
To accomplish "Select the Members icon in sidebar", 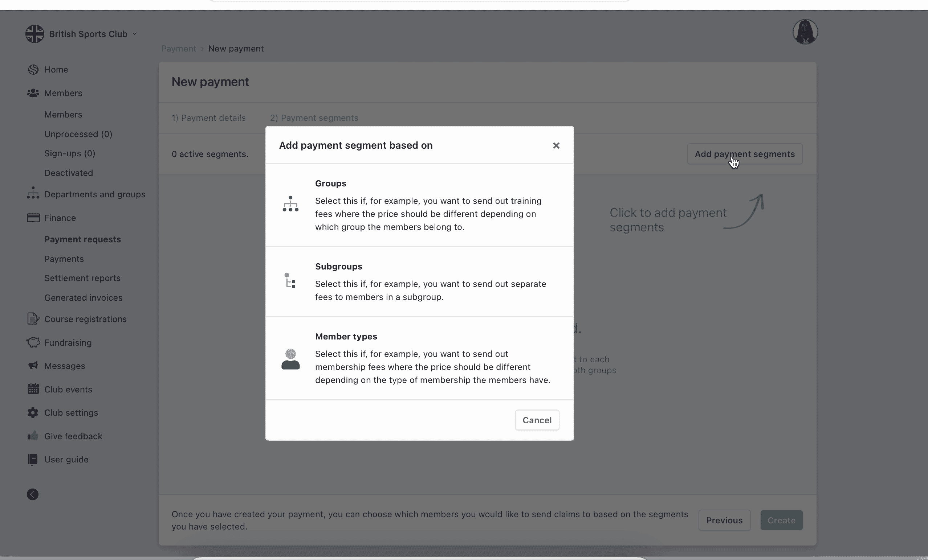I will click(33, 93).
